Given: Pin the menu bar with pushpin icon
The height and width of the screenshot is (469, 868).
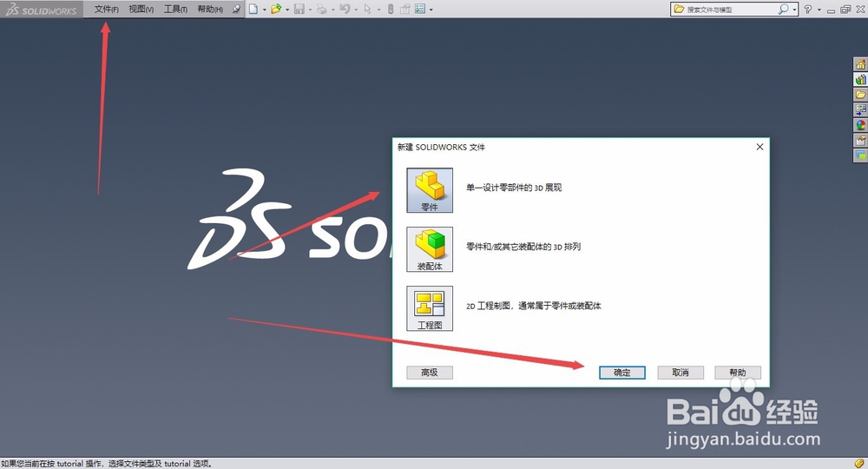Looking at the screenshot, I should (x=236, y=9).
